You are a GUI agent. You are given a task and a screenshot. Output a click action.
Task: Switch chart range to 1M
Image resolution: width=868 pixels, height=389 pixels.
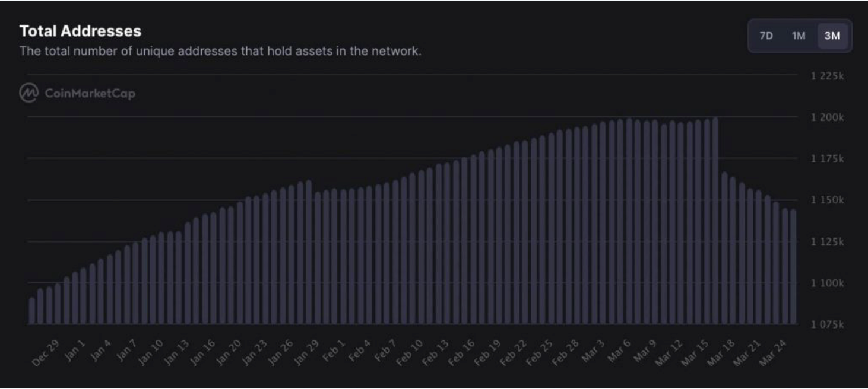click(799, 36)
